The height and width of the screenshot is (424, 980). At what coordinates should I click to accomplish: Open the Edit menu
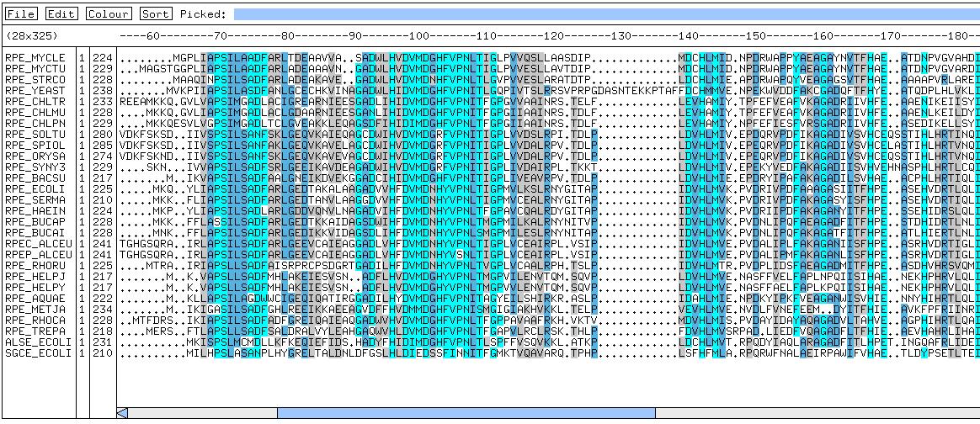61,14
